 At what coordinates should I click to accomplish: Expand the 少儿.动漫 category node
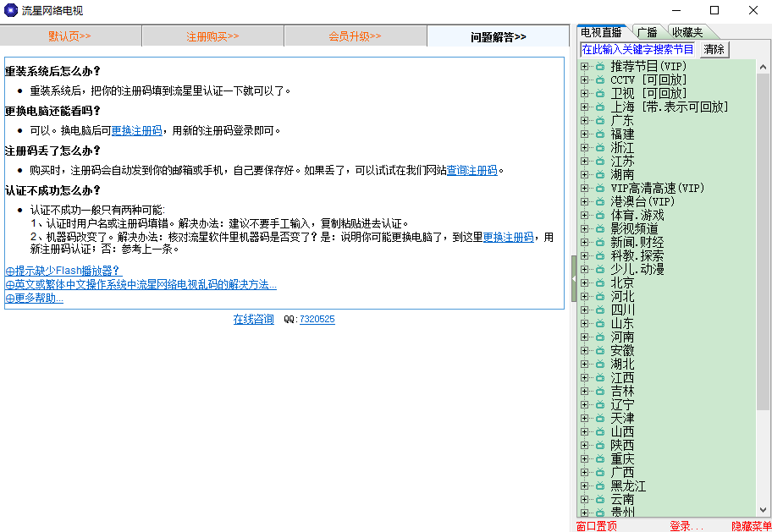click(x=584, y=269)
